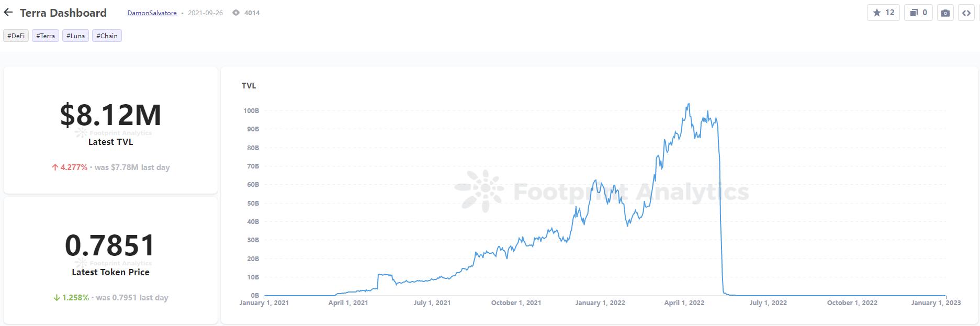This screenshot has height=326, width=980.
Task: Click the red up-arrow TVL change indicator
Action: click(x=55, y=167)
